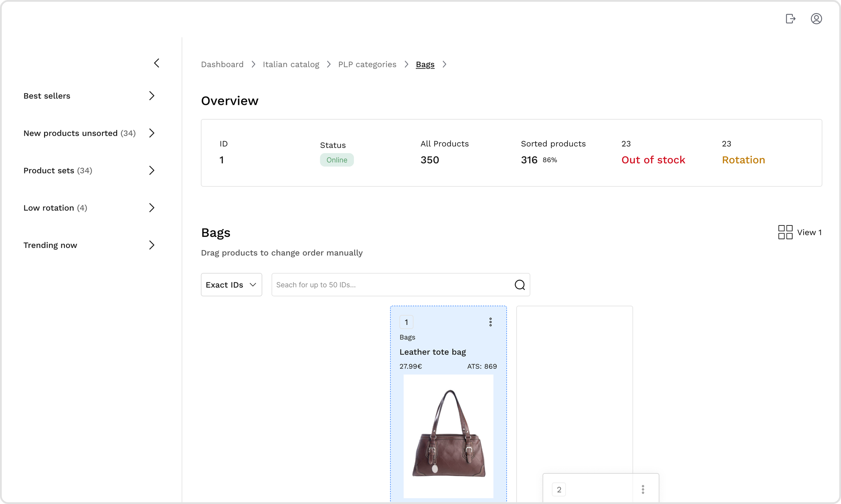
Task: Click the Rotation label in overview
Action: (743, 160)
